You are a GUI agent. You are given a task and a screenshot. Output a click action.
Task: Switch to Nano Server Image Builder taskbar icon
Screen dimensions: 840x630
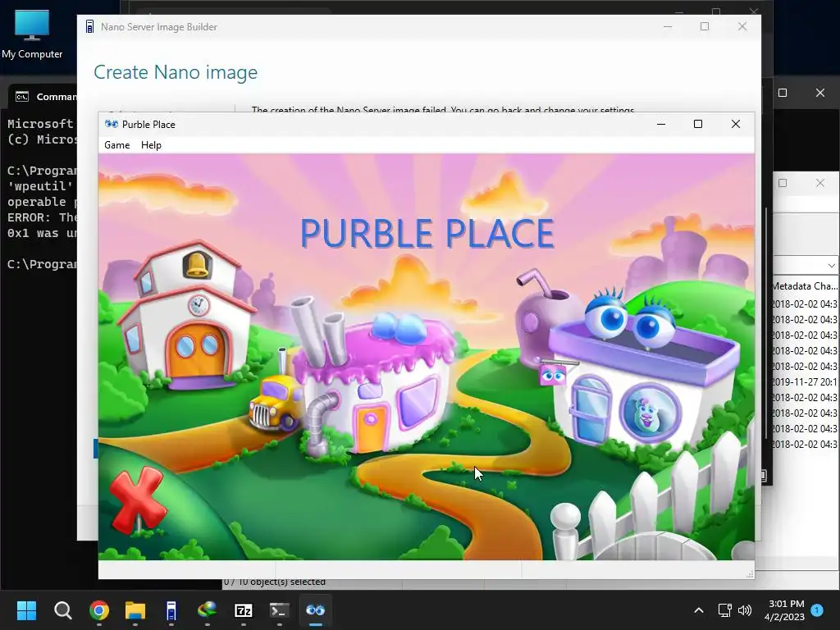click(x=171, y=610)
